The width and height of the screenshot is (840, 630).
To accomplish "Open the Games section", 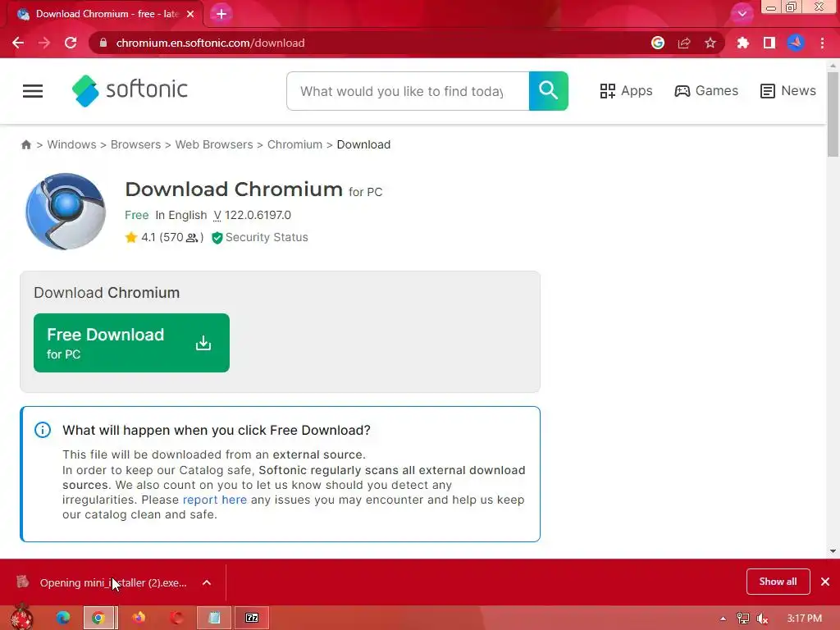I will [x=706, y=91].
